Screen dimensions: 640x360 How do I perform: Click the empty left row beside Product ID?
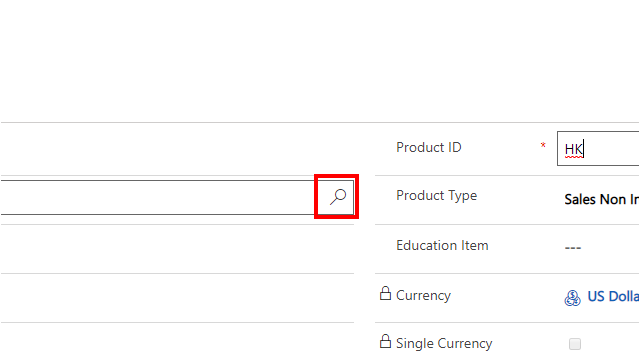coord(177,149)
